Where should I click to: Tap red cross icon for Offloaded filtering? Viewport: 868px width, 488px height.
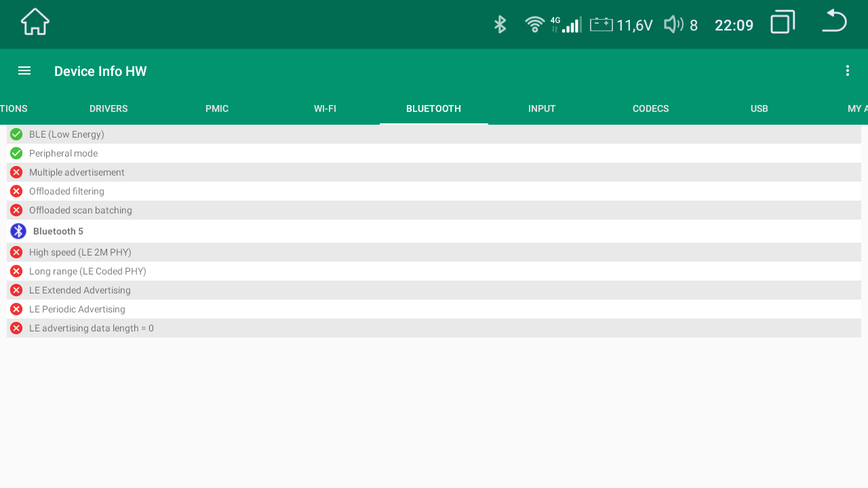click(16, 191)
